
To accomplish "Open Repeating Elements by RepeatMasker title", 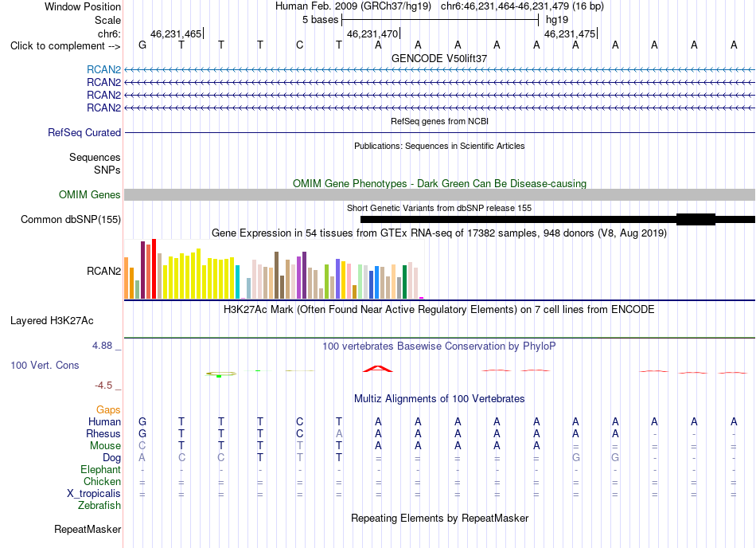I will tap(440, 519).
